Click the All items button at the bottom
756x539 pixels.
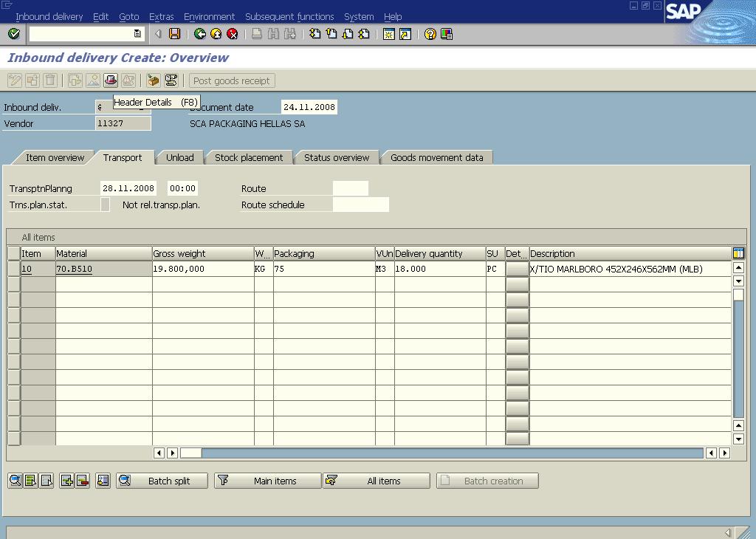tap(376, 481)
